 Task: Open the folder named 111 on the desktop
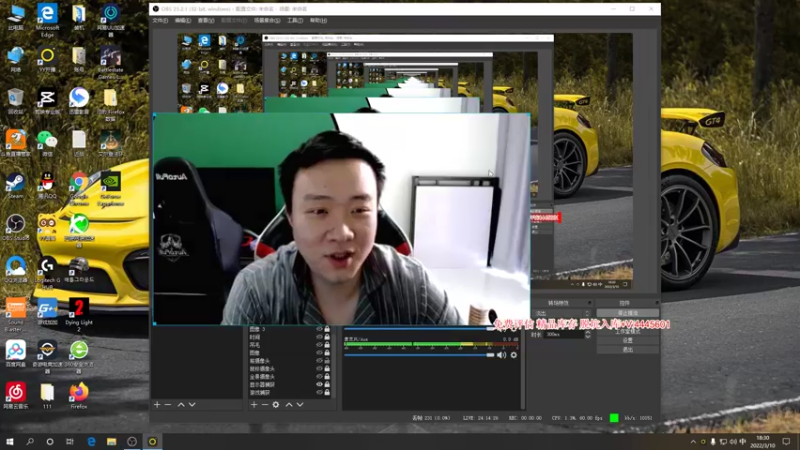pyautogui.click(x=47, y=396)
